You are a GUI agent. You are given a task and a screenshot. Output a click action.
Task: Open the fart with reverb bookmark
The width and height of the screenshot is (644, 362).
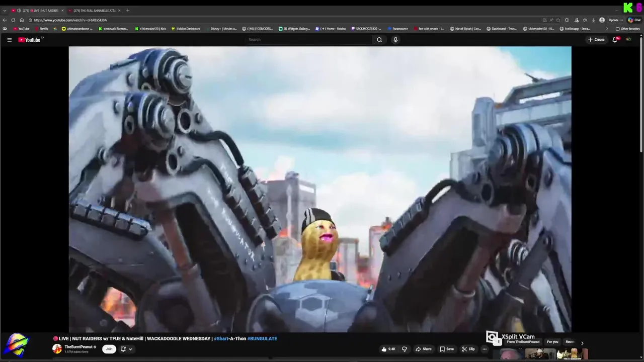click(429, 29)
